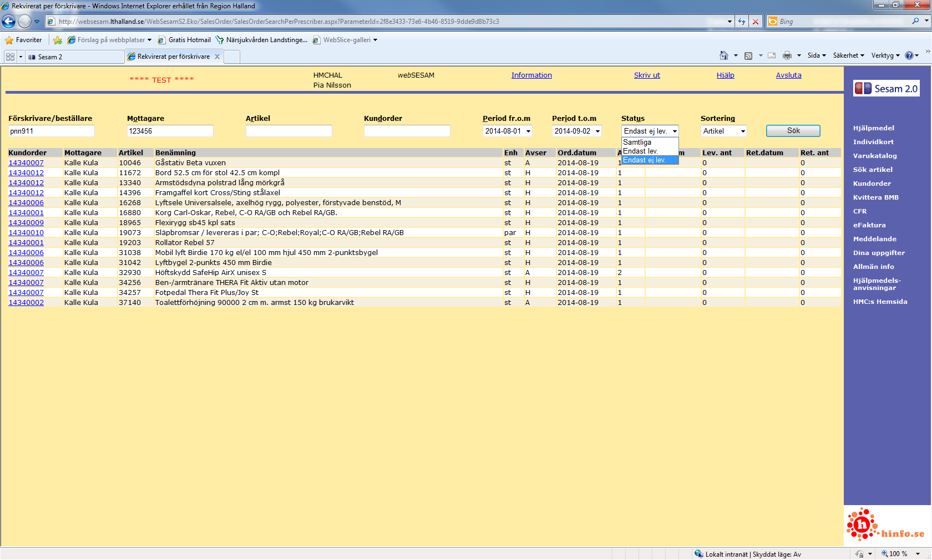Open CFR in sidebar
The image size is (932, 560).
coord(860,211)
